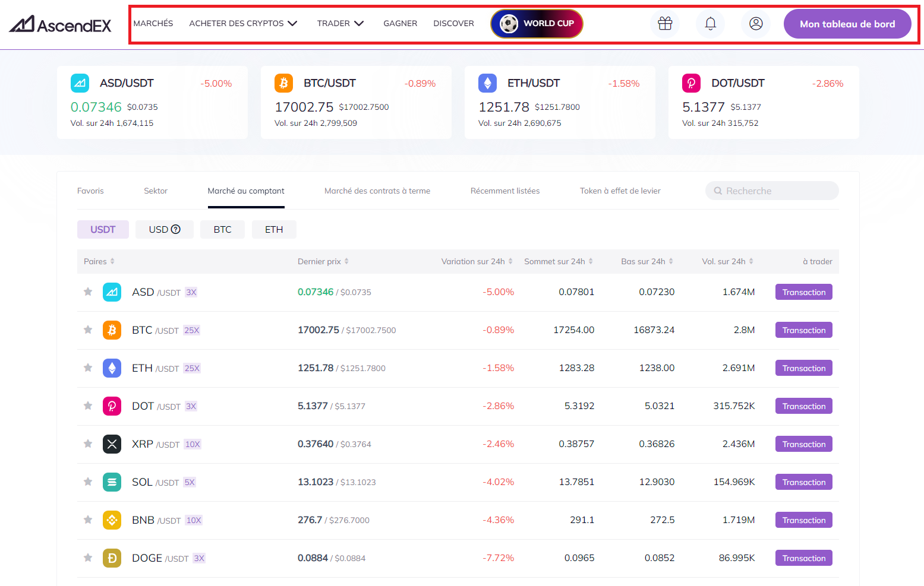Favorite the BTC/USDT pair with star

point(88,330)
